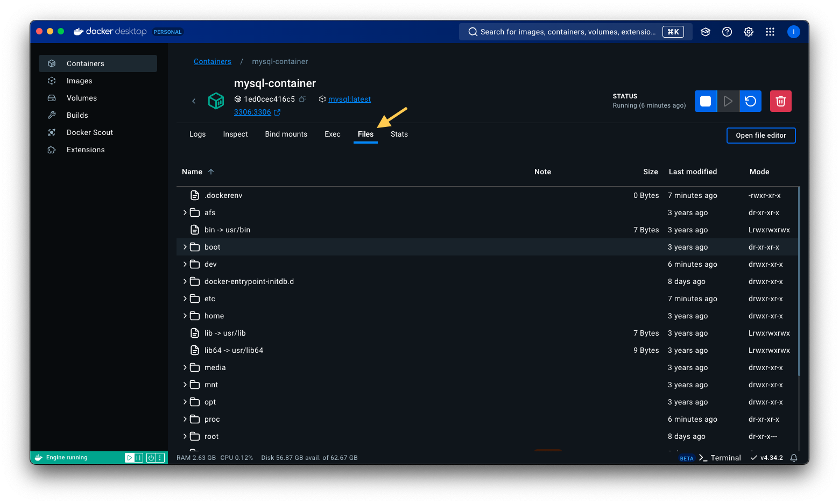Open the 3306:3306 port link
This screenshot has width=839, height=504.
point(252,112)
